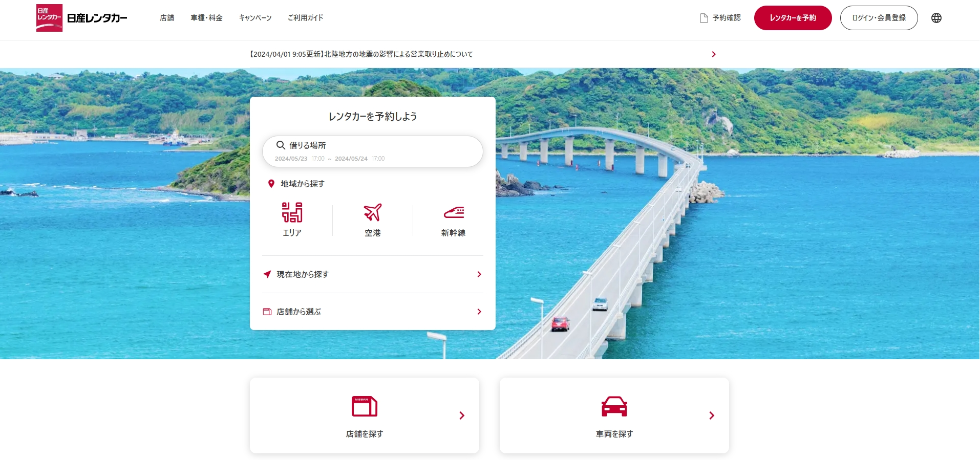Click the ログイン・会員登録 button
The height and width of the screenshot is (460, 980).
tap(879, 18)
